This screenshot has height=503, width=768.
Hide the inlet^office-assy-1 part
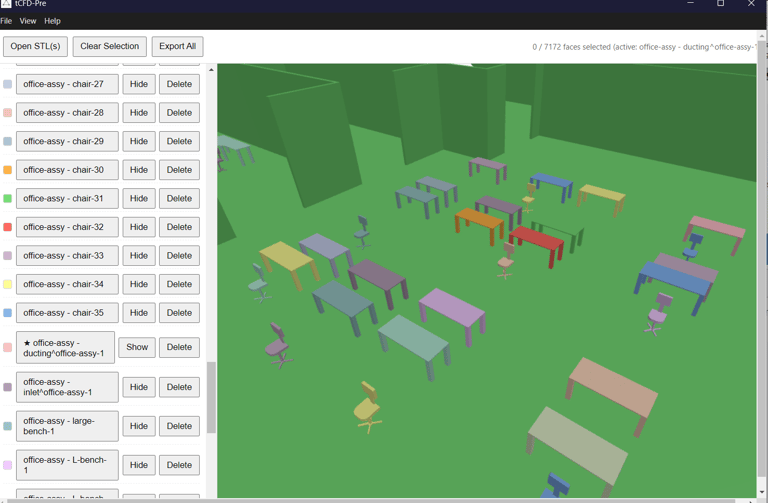pos(139,387)
